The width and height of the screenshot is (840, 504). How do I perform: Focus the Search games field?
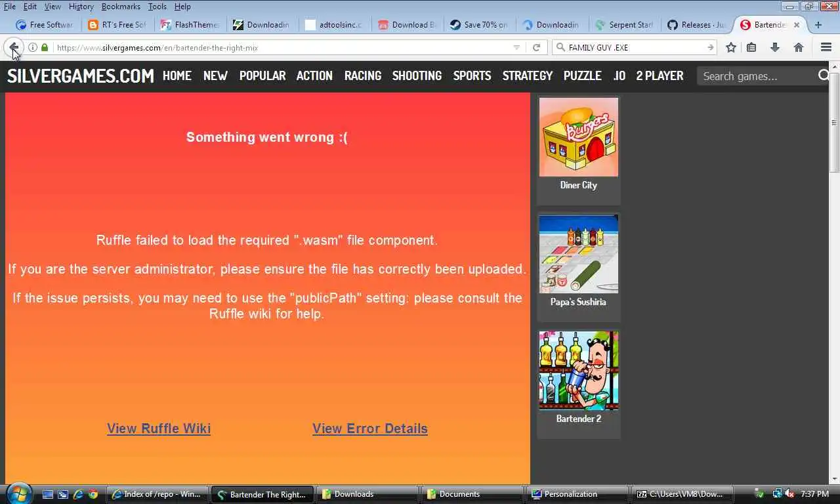point(757,76)
